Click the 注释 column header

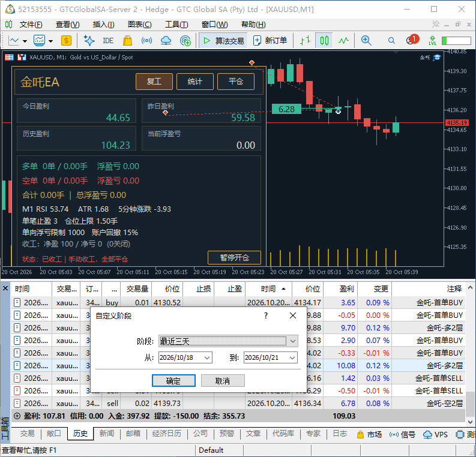(428, 288)
